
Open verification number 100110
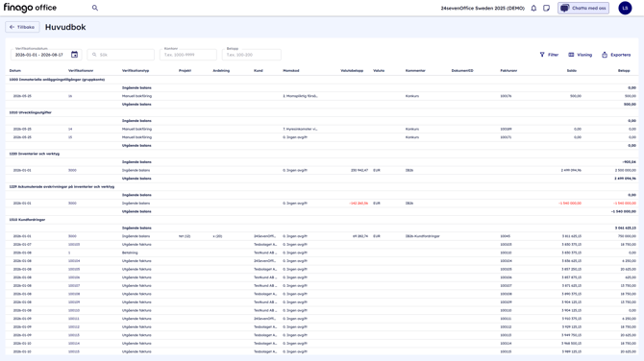(x=74, y=310)
